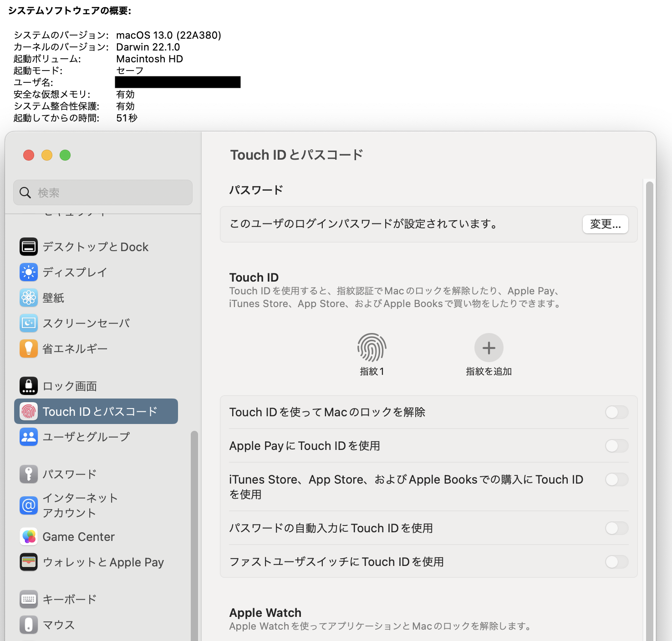Click the ロック画面 lock icon
672x641 pixels.
[29, 386]
